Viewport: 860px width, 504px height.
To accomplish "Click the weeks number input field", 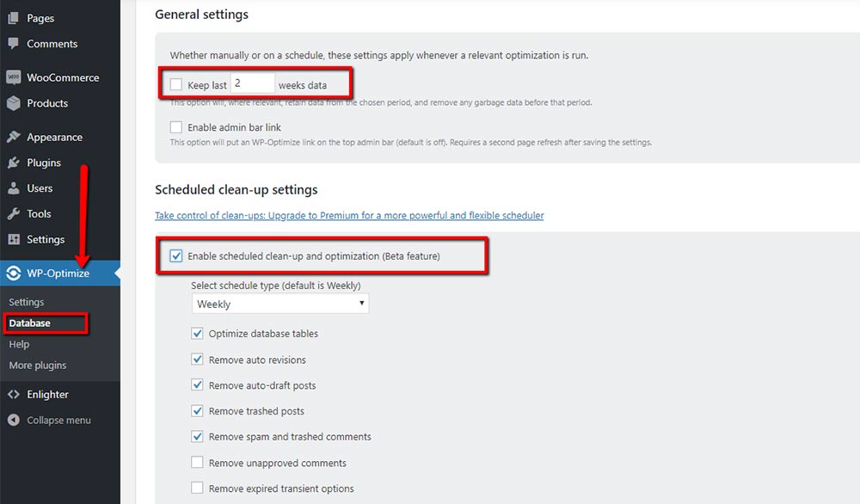I will click(x=252, y=83).
